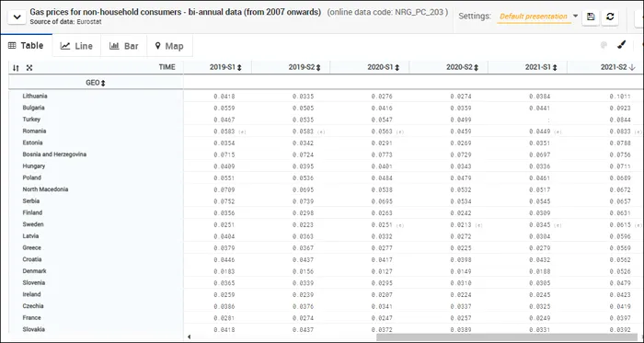644x343 pixels.
Task: Select the France row label
Action: coord(31,317)
